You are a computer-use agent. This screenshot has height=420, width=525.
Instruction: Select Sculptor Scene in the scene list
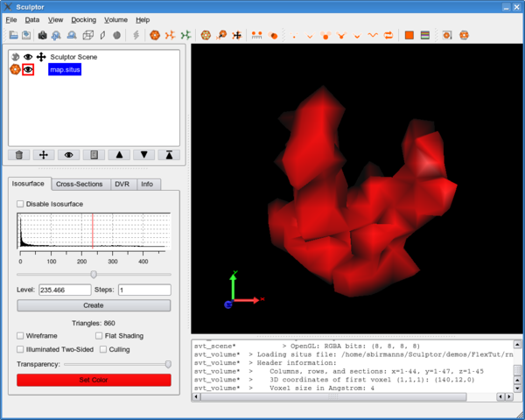pos(73,57)
